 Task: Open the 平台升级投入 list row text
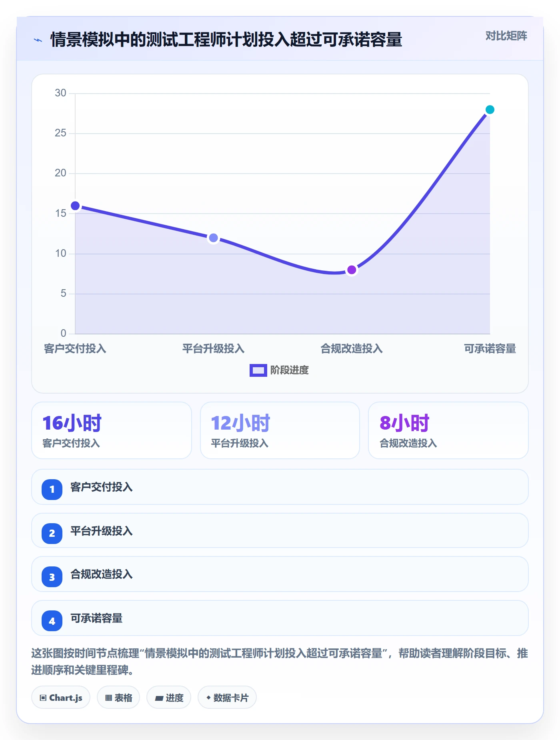[102, 531]
